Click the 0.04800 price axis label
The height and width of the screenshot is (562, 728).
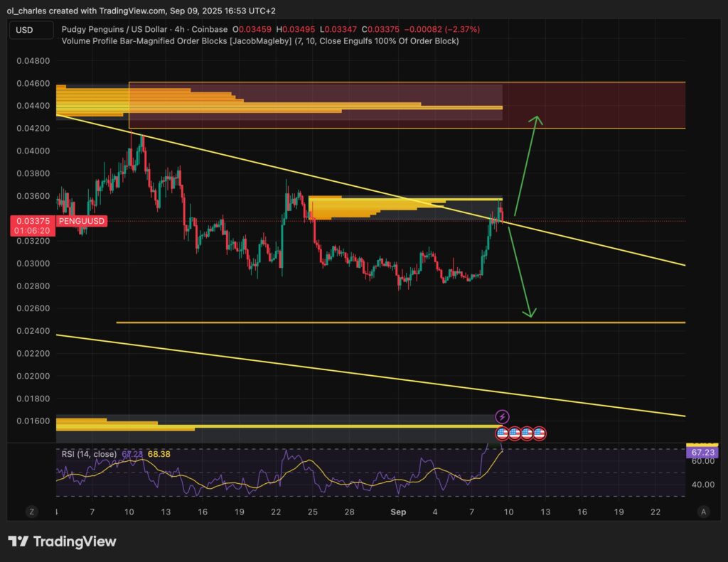33,61
